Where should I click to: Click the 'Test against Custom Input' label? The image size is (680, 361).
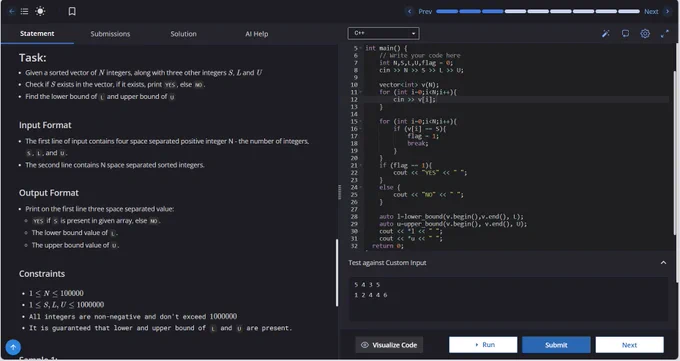click(387, 263)
